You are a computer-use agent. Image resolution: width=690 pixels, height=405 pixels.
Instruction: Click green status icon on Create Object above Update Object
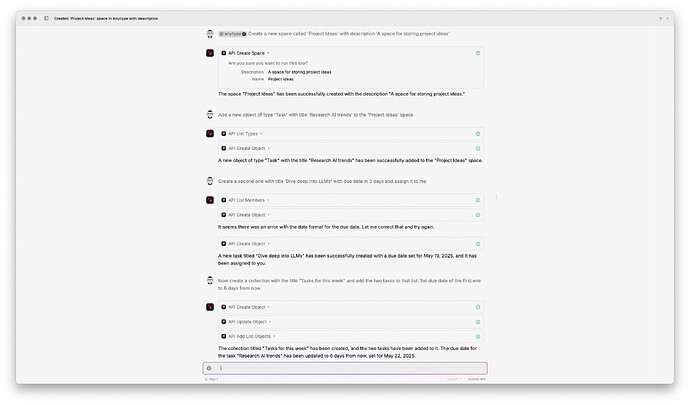point(477,307)
